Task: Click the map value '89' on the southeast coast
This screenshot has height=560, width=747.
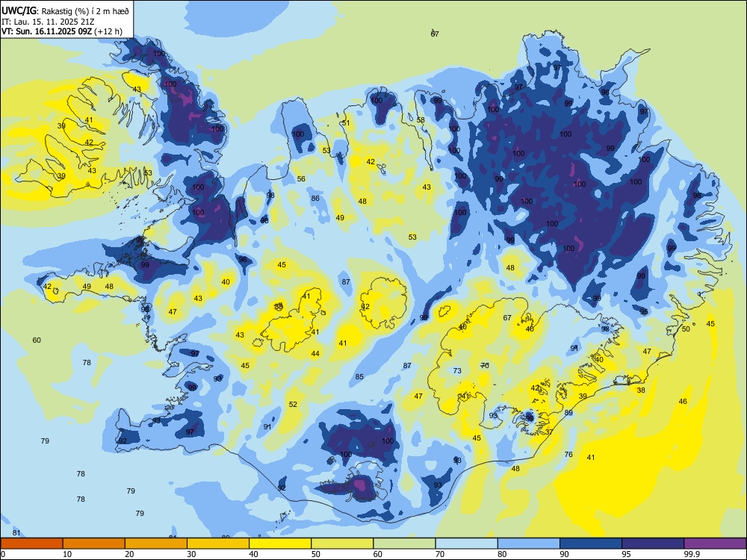Action: [x=568, y=413]
